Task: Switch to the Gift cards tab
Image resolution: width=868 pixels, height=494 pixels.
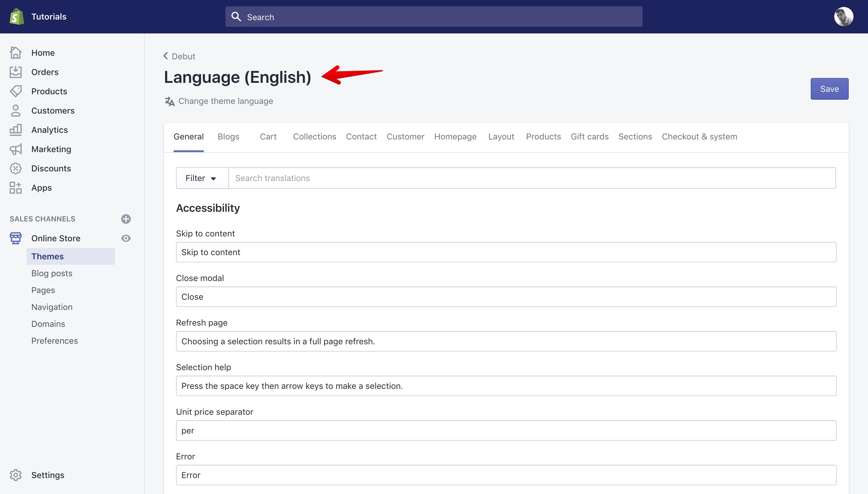Action: click(x=590, y=137)
